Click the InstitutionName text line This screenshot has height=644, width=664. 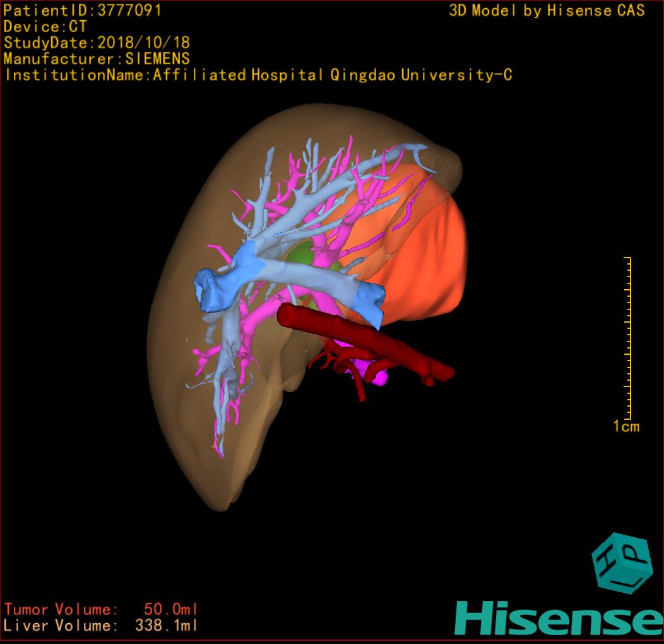pyautogui.click(x=258, y=75)
